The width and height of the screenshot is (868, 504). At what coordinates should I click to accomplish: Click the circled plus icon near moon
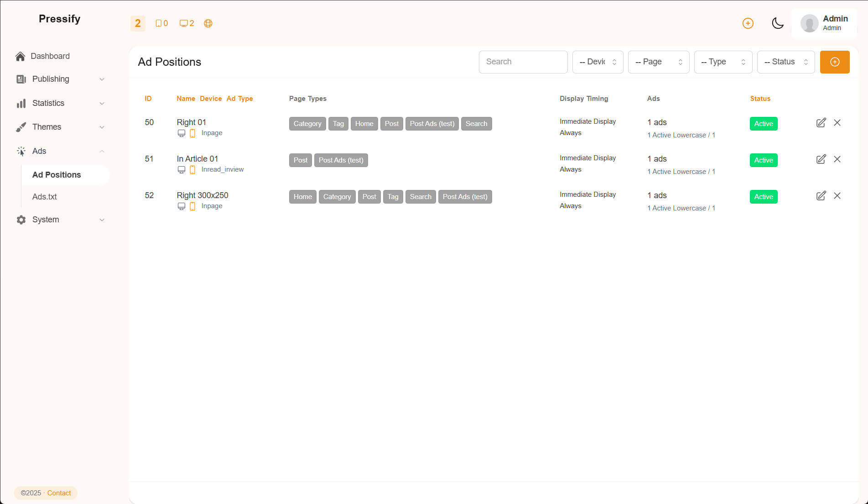point(748,23)
